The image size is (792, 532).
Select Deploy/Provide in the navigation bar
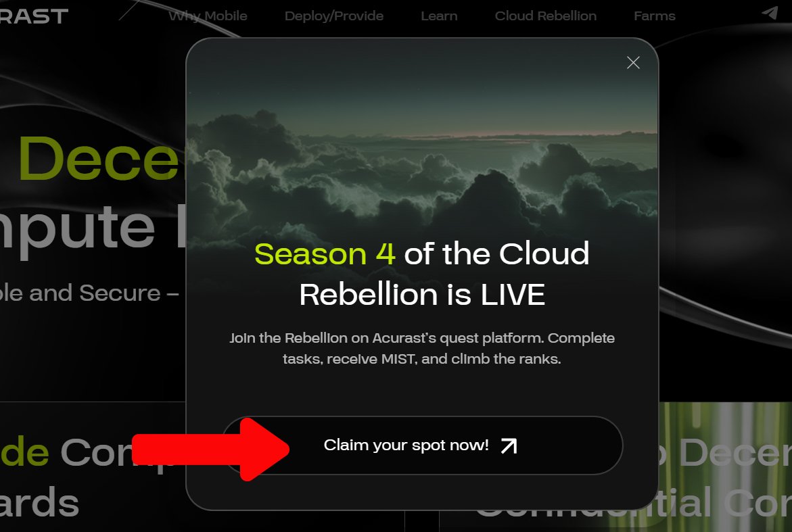pyautogui.click(x=334, y=16)
